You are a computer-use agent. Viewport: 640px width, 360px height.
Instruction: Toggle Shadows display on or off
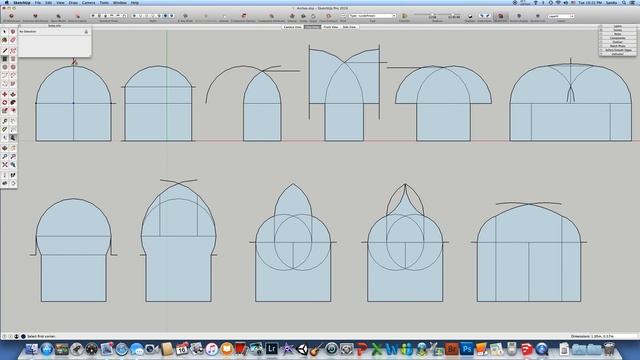click(470, 17)
